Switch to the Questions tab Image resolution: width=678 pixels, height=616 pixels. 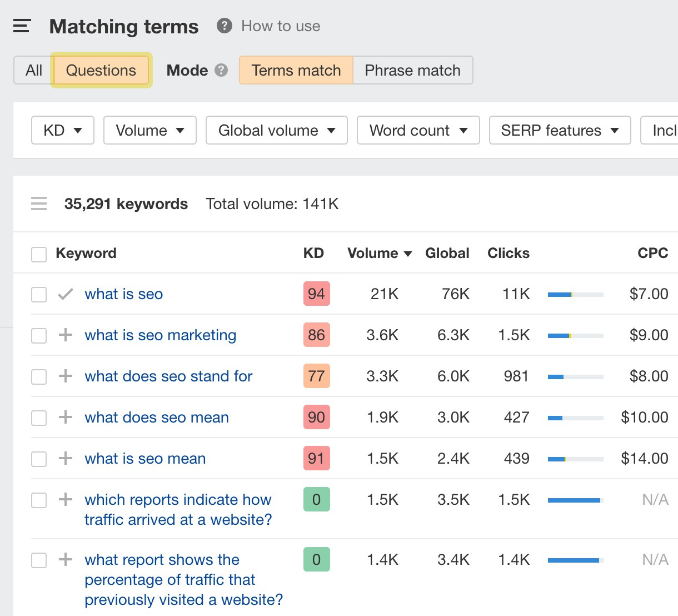(101, 70)
